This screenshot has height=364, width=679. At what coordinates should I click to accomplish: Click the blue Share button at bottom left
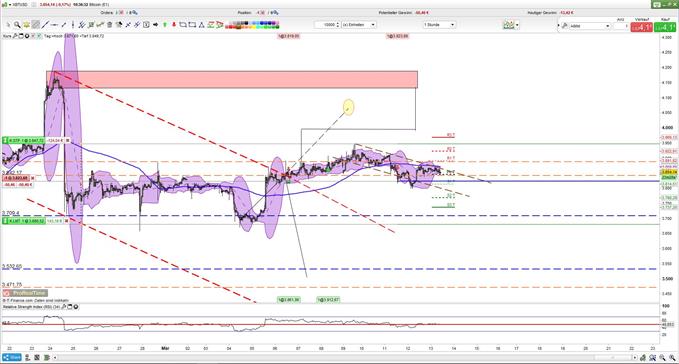tap(12, 358)
